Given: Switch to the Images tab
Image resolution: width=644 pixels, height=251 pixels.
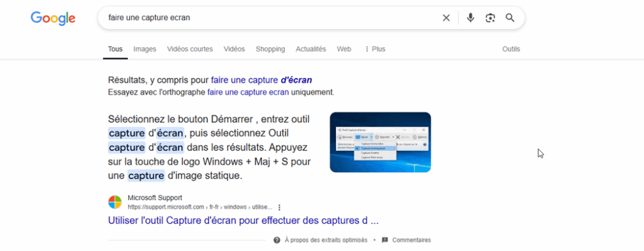Looking at the screenshot, I should (145, 49).
